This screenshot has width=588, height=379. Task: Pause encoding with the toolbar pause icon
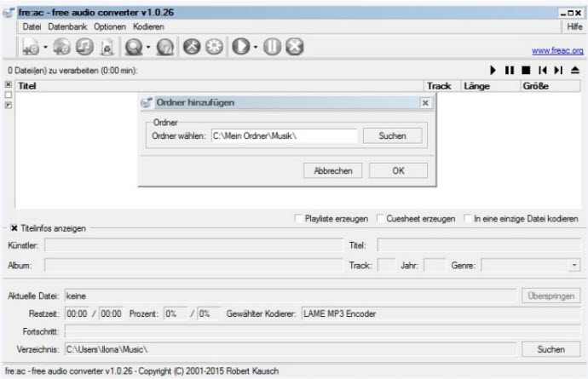pyautogui.click(x=272, y=47)
